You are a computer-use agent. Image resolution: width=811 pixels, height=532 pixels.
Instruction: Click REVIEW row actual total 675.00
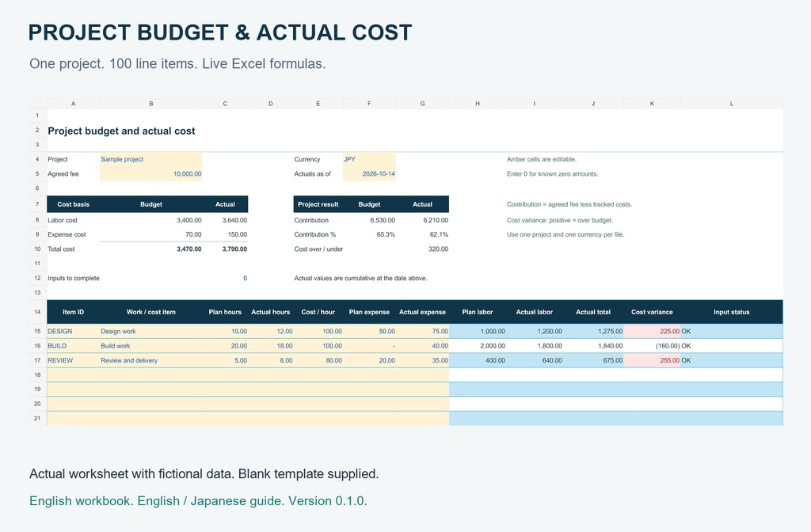(593, 360)
